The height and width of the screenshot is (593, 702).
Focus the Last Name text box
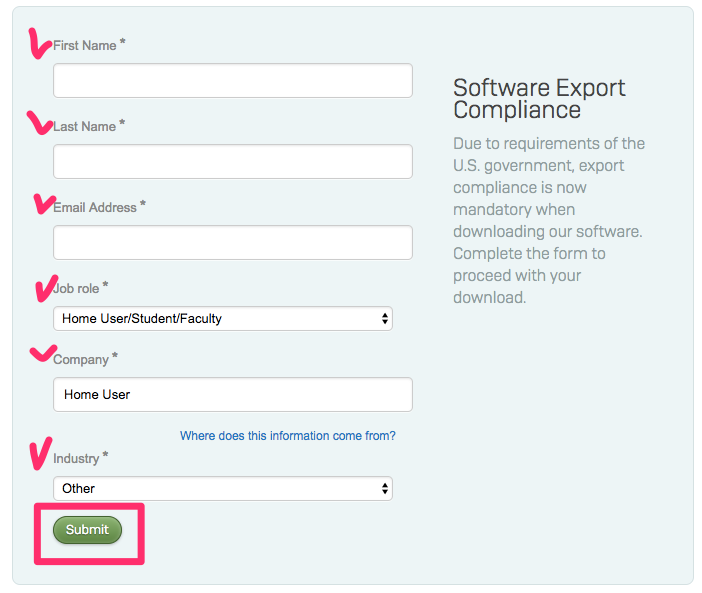pos(233,162)
